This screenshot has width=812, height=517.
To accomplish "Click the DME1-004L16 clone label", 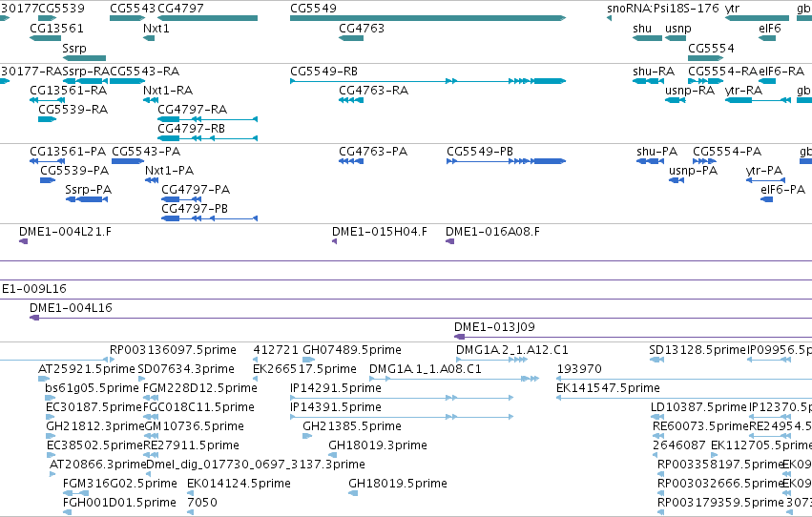I will (x=71, y=308).
